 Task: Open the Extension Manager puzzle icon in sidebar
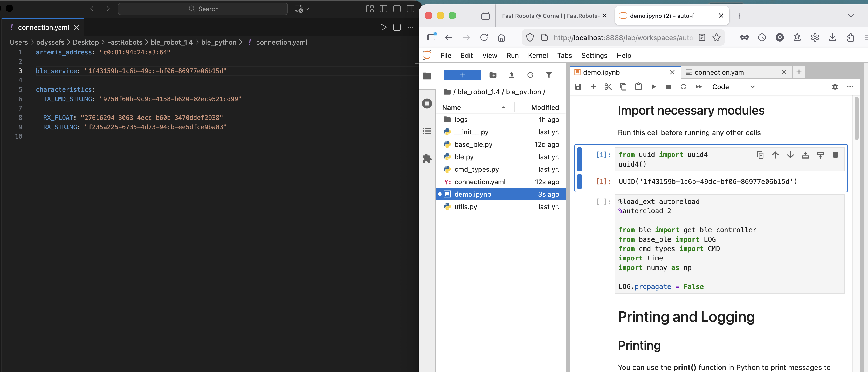point(427,158)
